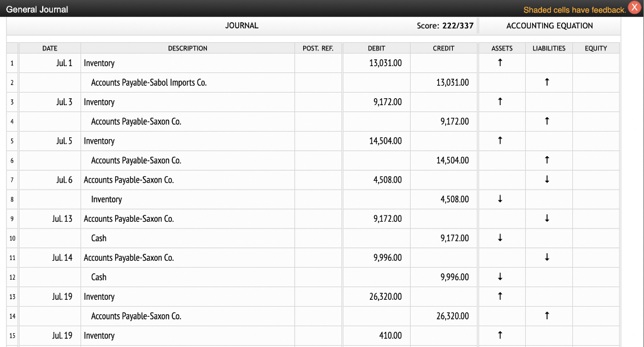644x347 pixels.
Task: Select the description 'Accounts Payable-Sabol Imports Co.'
Action: point(148,82)
